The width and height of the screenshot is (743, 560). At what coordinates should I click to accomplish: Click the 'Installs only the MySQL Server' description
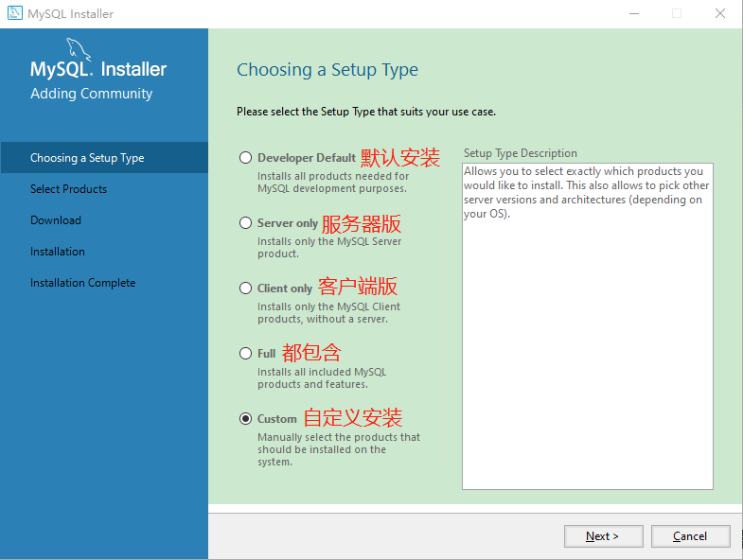(x=329, y=247)
